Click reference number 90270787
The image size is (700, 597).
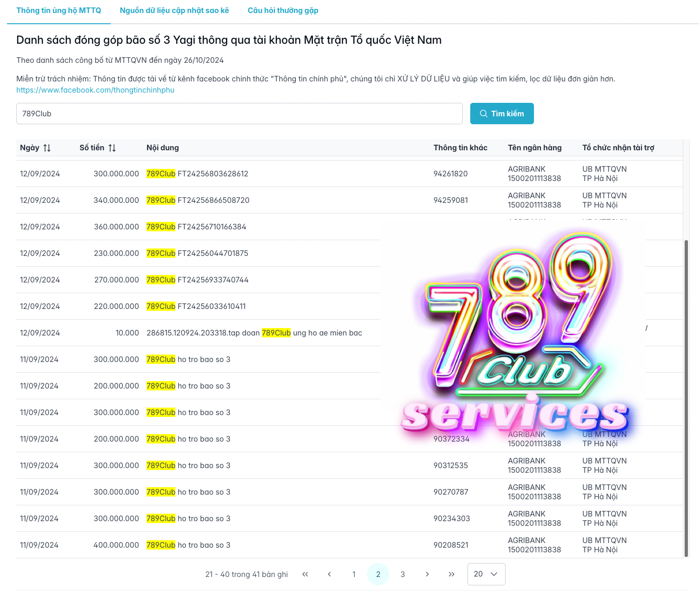point(451,492)
